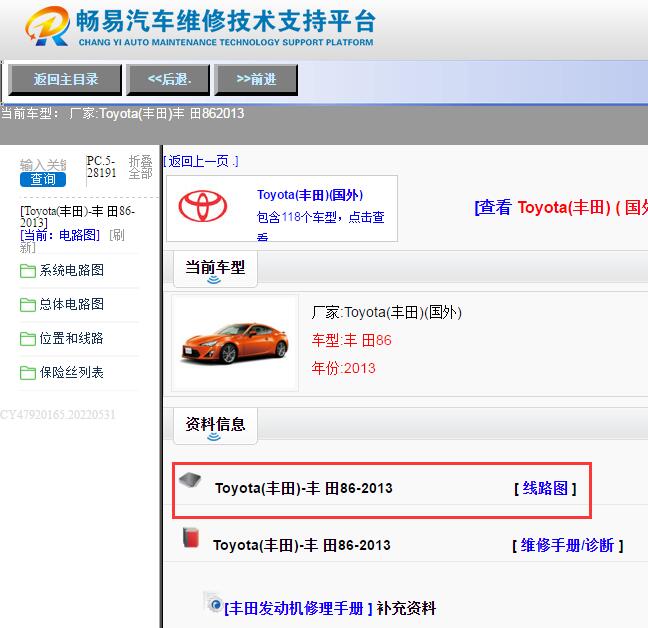Screen dimensions: 648x628
Task: Click the folder icon beside 总体电路图
Action: point(28,305)
